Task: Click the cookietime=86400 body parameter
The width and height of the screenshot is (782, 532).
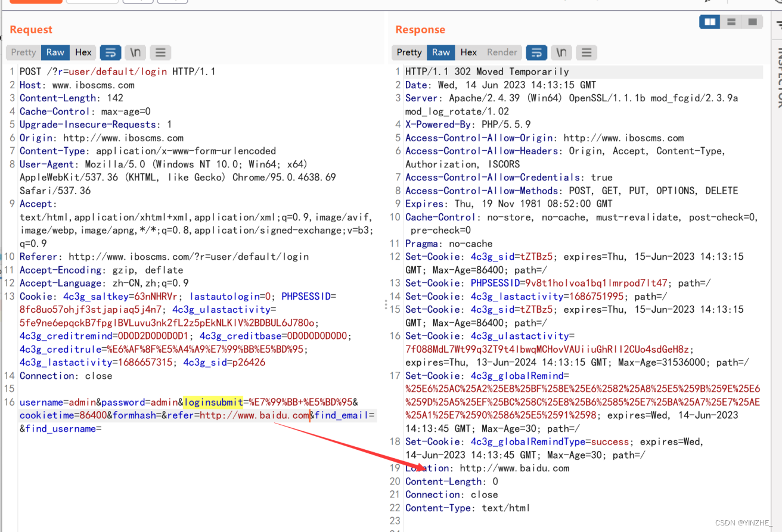Action: (x=63, y=415)
